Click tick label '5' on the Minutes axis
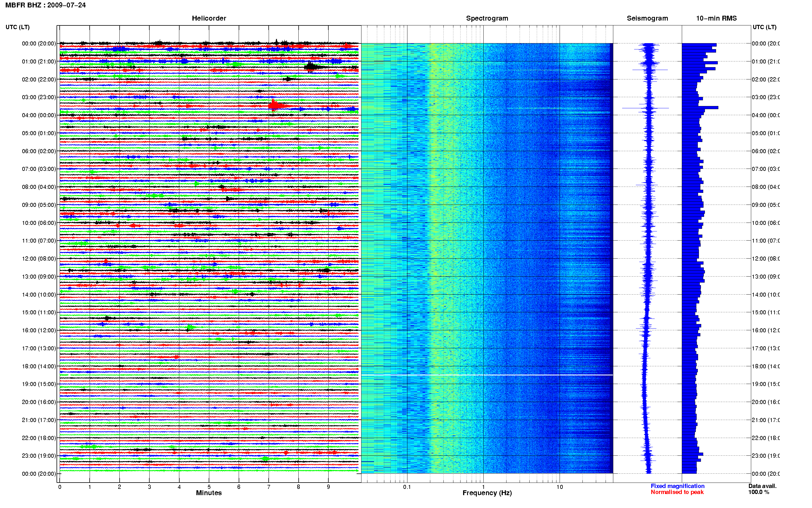 (209, 487)
